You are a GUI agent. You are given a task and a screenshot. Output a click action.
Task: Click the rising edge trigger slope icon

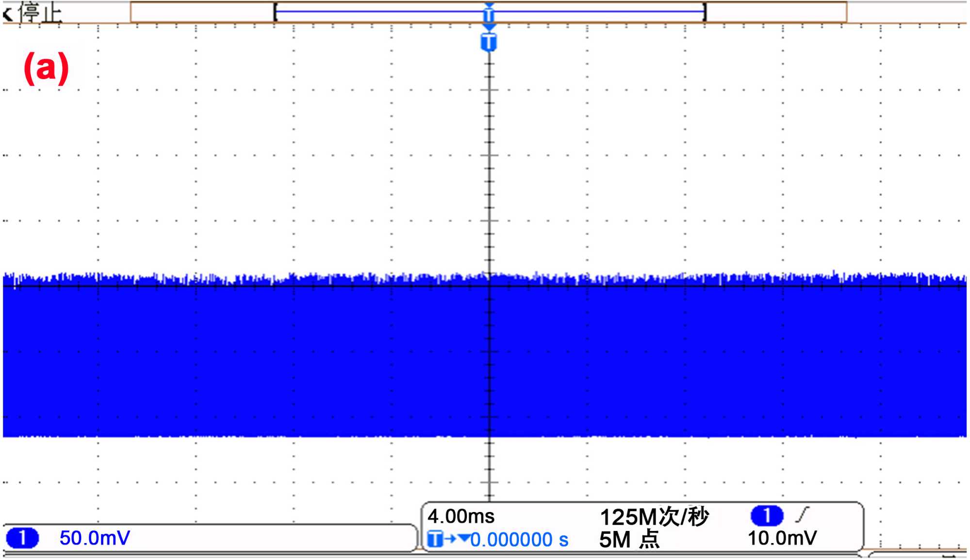pyautogui.click(x=803, y=515)
